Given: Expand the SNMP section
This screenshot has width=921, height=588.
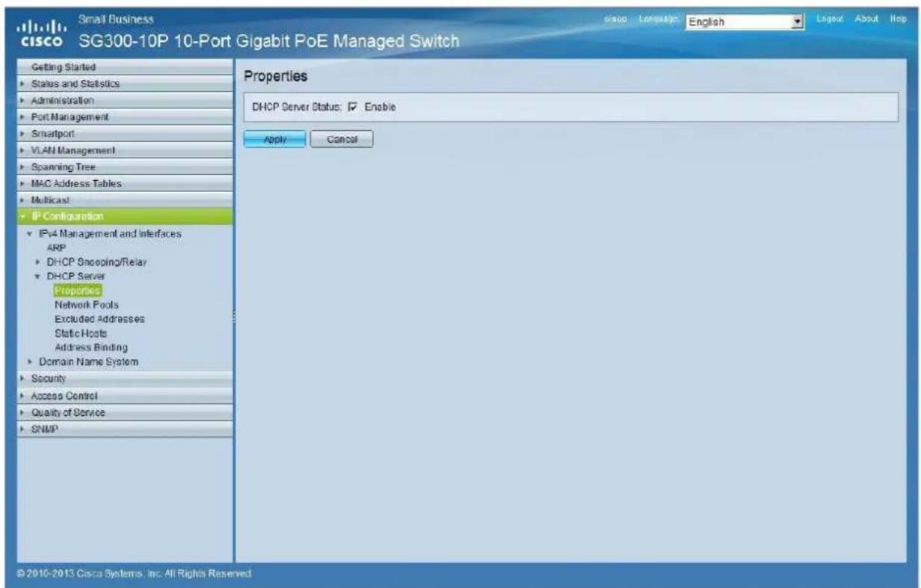Looking at the screenshot, I should [125, 429].
